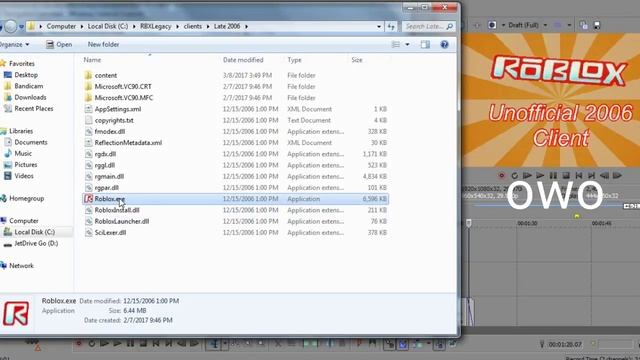Image resolution: width=640 pixels, height=360 pixels.
Task: Click Pause button in bottom timeline transport bar
Action: tap(130, 344)
